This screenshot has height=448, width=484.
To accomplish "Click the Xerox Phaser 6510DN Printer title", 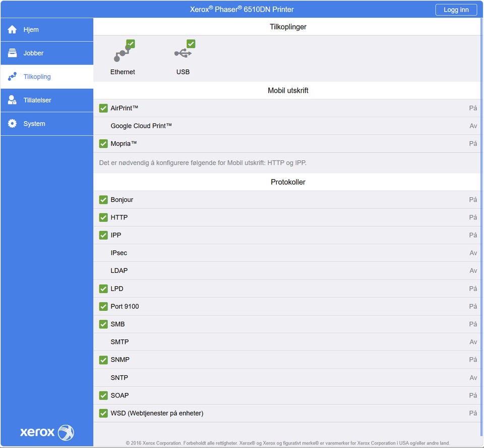I will coord(241,9).
